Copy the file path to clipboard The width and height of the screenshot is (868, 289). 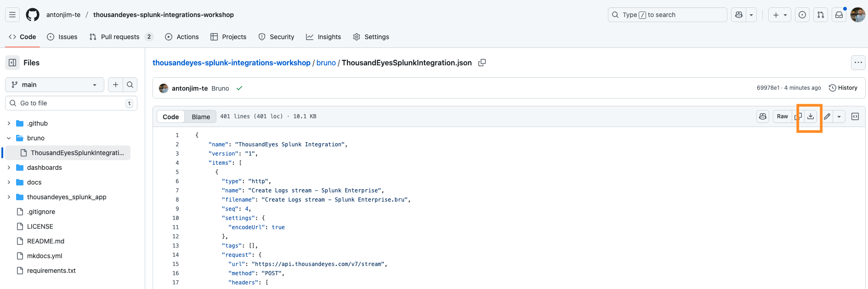click(x=482, y=63)
